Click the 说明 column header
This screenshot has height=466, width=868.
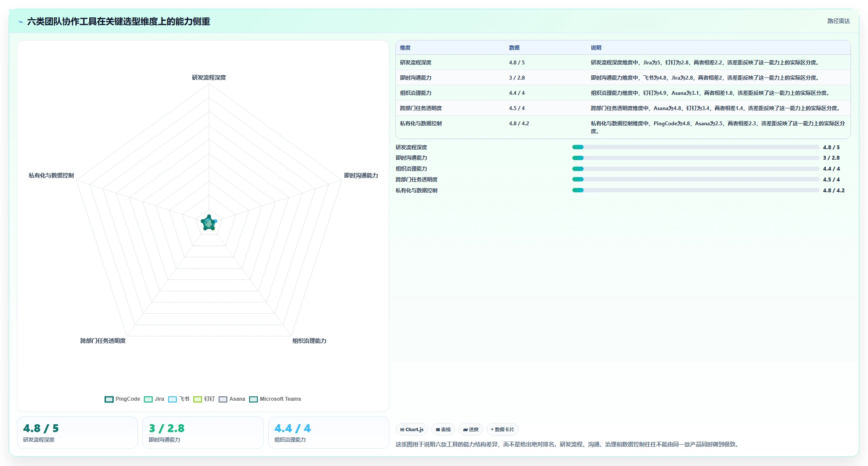[596, 48]
